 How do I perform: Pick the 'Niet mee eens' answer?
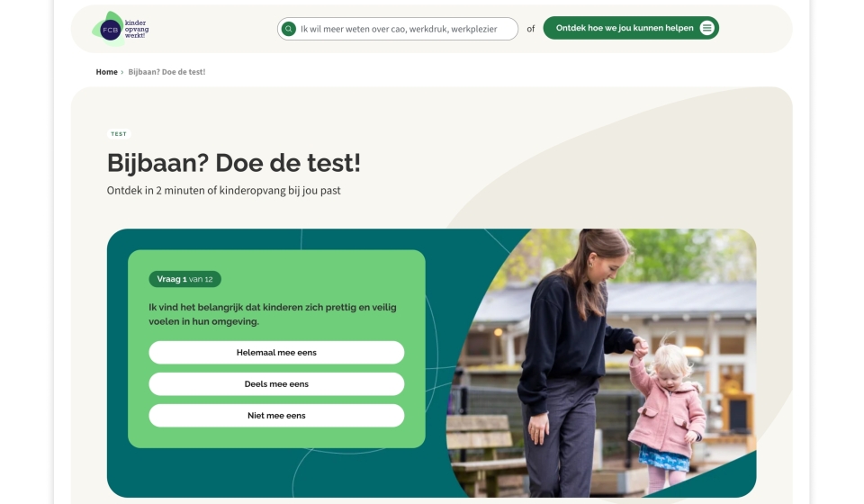tap(276, 416)
